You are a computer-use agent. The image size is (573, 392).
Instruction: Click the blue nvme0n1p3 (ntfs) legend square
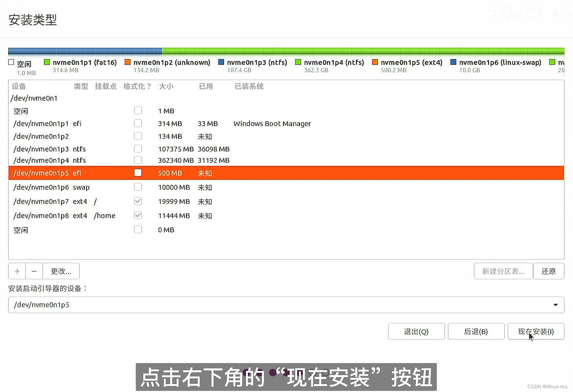click(221, 62)
